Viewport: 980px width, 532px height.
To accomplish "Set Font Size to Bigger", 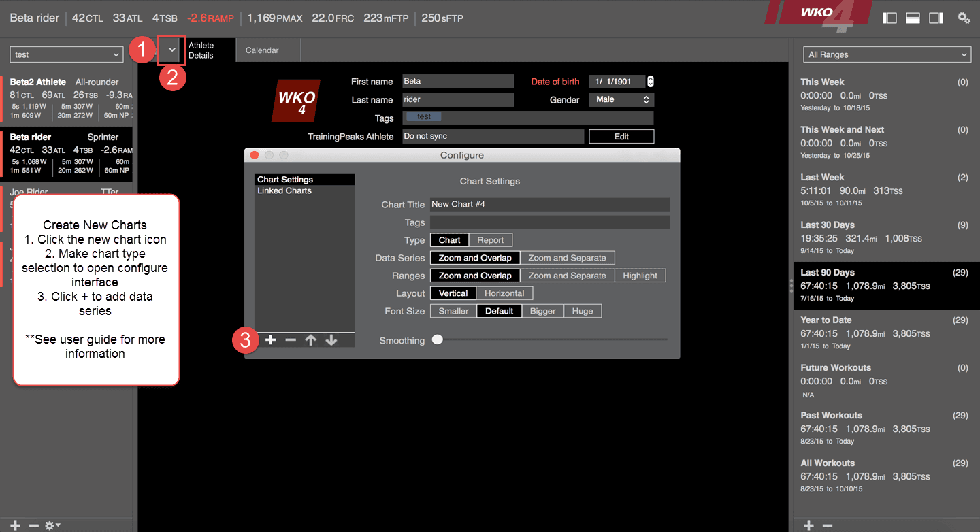I will click(x=543, y=311).
